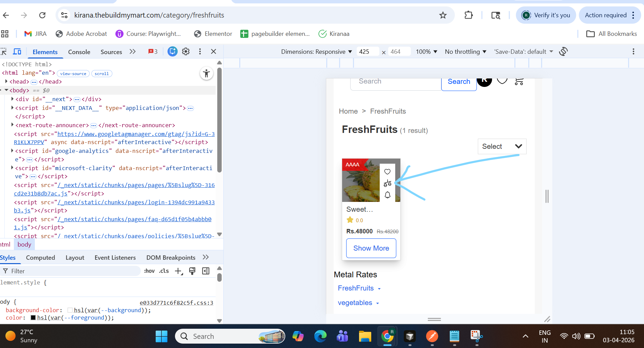644x348 pixels.
Task: Open Chrome from the taskbar
Action: (x=387, y=336)
